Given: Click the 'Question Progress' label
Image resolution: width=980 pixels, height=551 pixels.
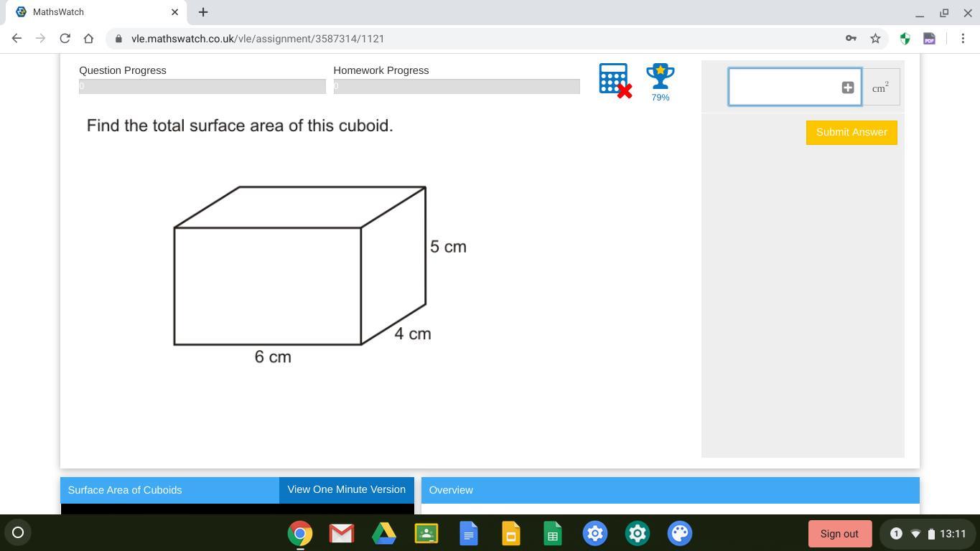Looking at the screenshot, I should pos(123,70).
